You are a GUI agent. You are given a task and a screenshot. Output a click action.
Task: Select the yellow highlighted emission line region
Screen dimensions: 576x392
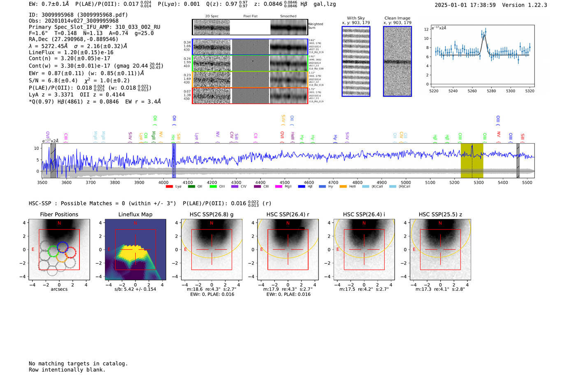(x=472, y=161)
